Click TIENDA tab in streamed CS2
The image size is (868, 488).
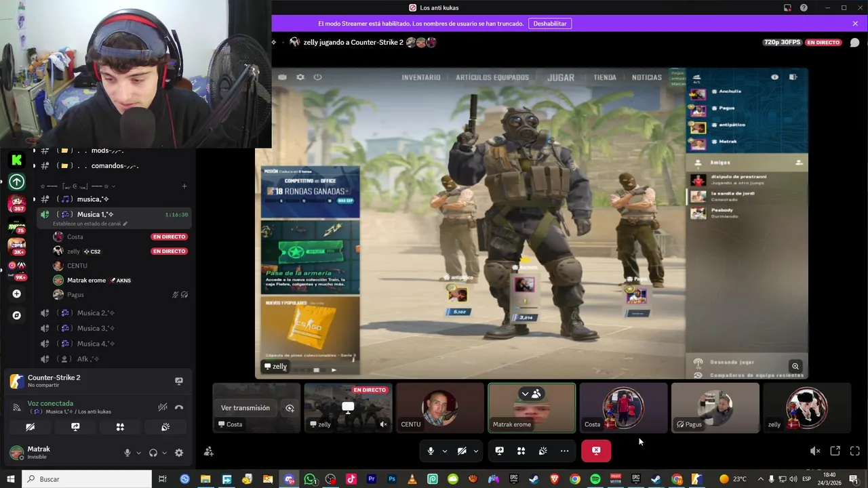(x=605, y=77)
